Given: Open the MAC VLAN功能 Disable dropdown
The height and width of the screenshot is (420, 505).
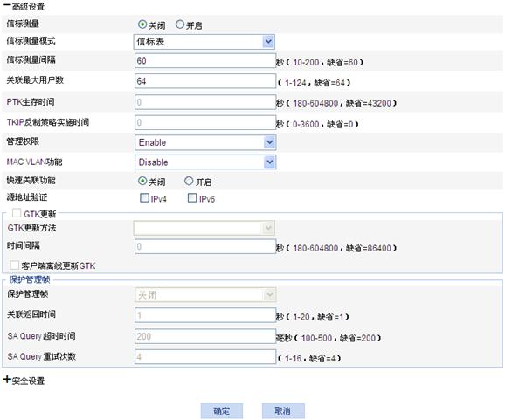Looking at the screenshot, I should pyautogui.click(x=205, y=162).
